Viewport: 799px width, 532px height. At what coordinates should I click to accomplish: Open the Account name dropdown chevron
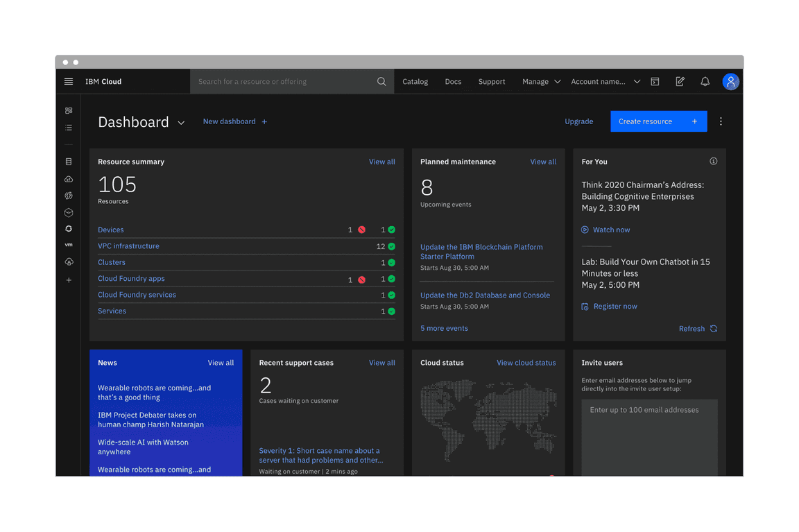(x=637, y=81)
